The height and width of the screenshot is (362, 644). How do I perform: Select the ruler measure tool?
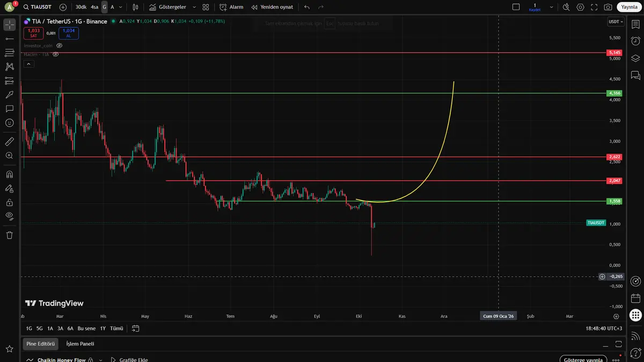(x=9, y=142)
